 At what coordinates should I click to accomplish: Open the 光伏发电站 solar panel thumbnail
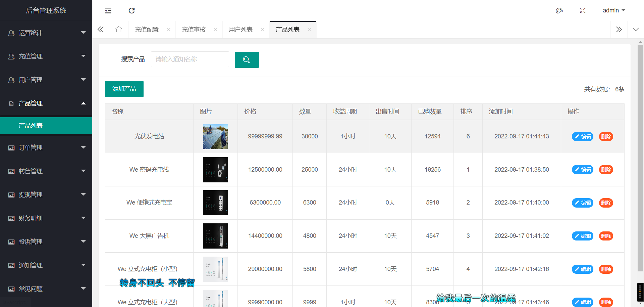[215, 136]
